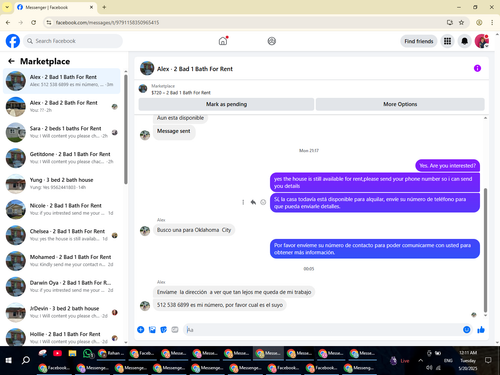
Task: Open emoji picker in message box
Action: (x=466, y=330)
